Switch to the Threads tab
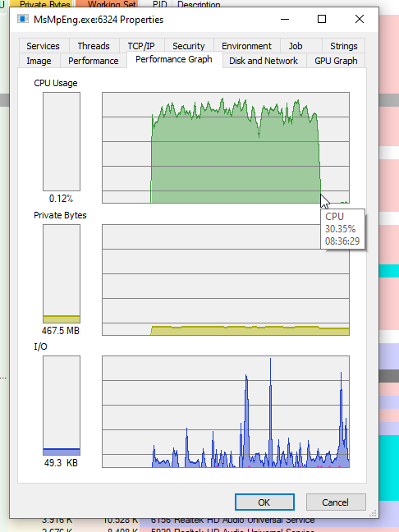Image resolution: width=399 pixels, height=532 pixels. 94,46
